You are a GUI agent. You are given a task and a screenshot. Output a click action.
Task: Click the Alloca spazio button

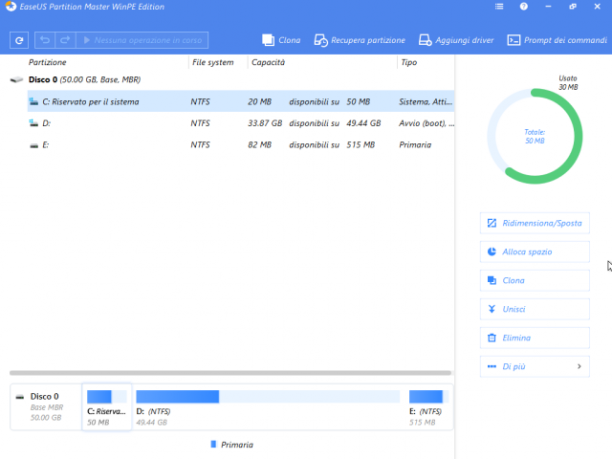tap(535, 252)
